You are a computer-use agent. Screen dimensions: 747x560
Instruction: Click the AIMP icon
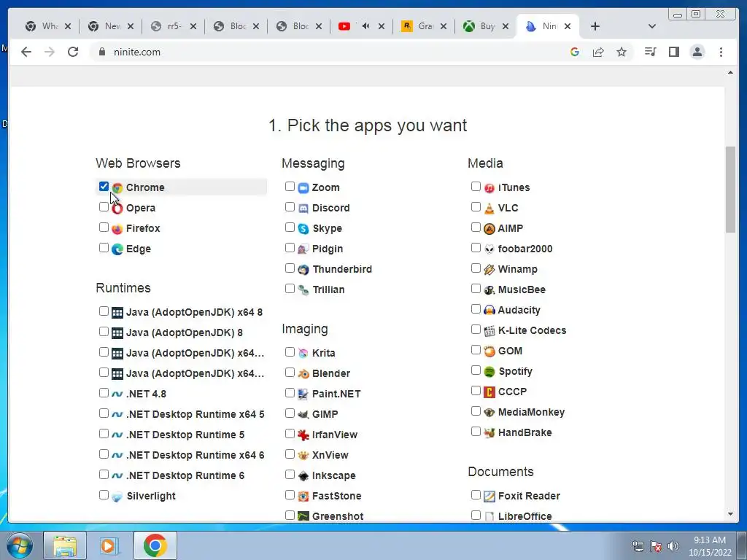[489, 228]
